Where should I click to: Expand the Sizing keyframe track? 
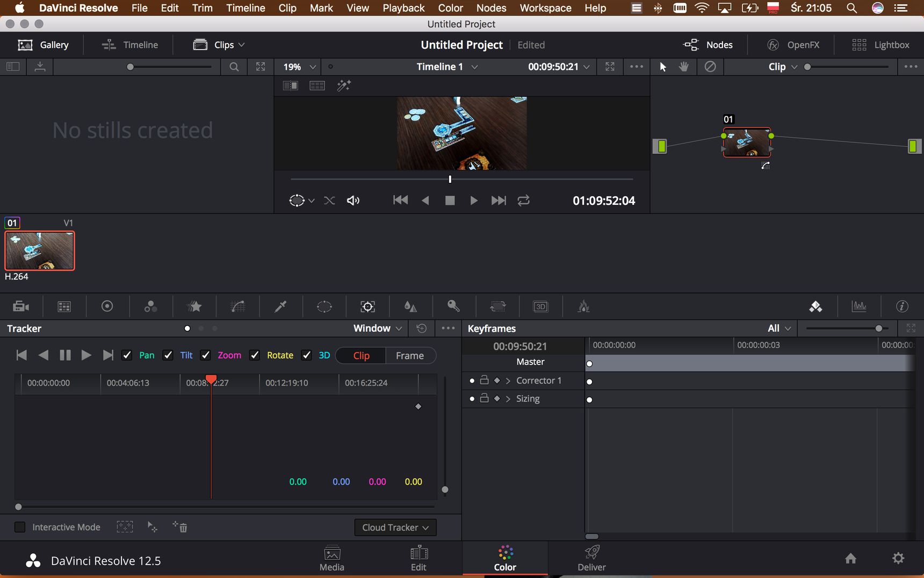(x=508, y=399)
